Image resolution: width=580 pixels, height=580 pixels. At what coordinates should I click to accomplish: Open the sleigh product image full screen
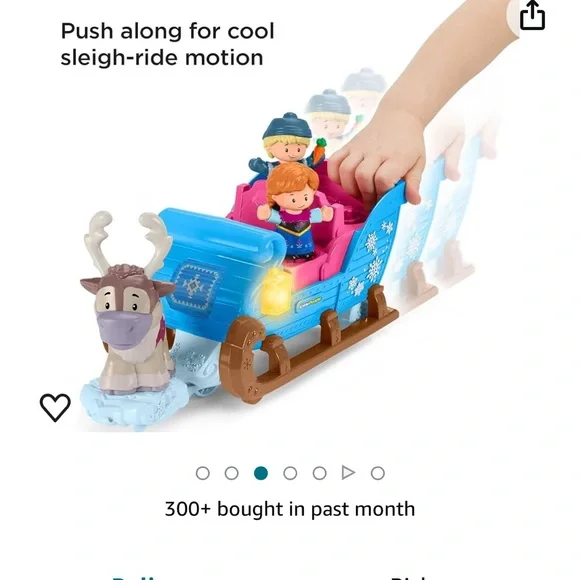tap(290, 229)
